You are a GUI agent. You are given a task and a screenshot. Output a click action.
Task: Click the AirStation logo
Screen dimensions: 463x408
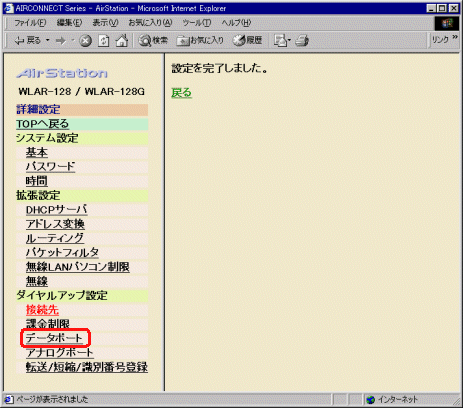[62, 73]
